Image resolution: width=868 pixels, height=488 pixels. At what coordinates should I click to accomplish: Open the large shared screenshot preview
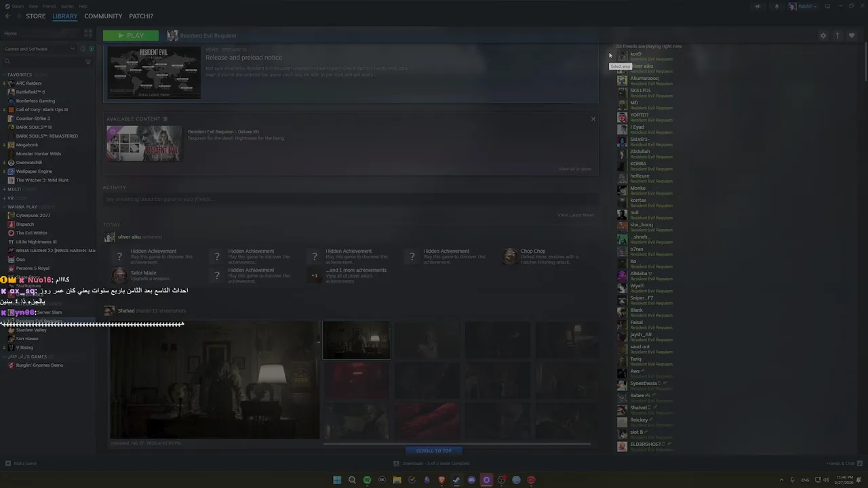tap(214, 380)
